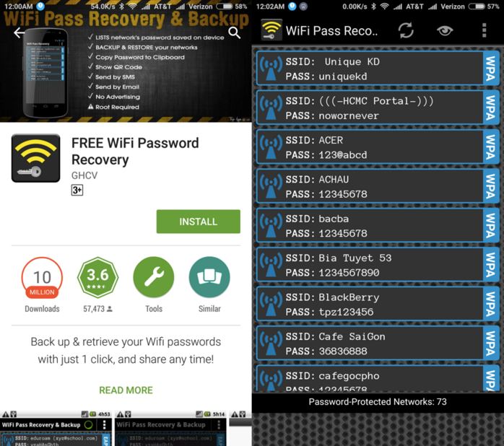504x446 pixels.
Task: Select the Unique KD network entry
Action: tap(378, 69)
